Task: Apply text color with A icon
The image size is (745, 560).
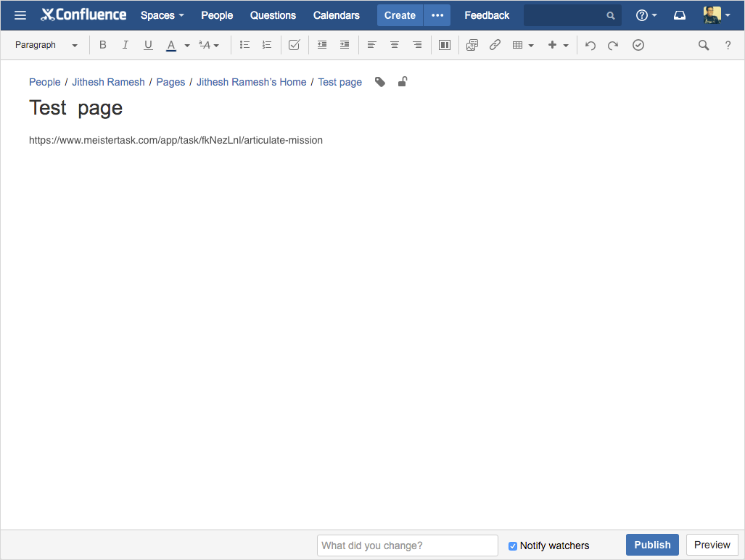Action: click(171, 45)
